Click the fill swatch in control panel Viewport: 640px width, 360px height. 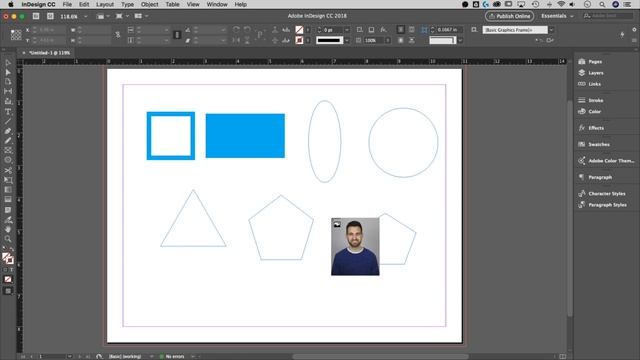299,30
